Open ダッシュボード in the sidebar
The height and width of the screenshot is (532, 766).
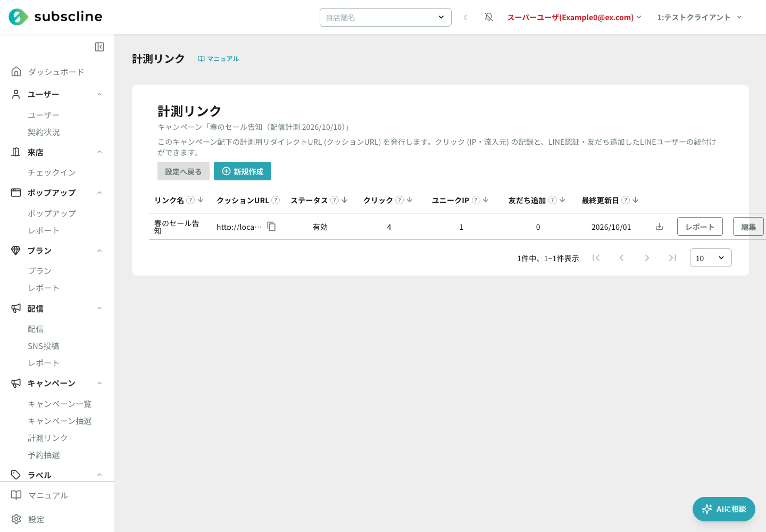coord(56,72)
